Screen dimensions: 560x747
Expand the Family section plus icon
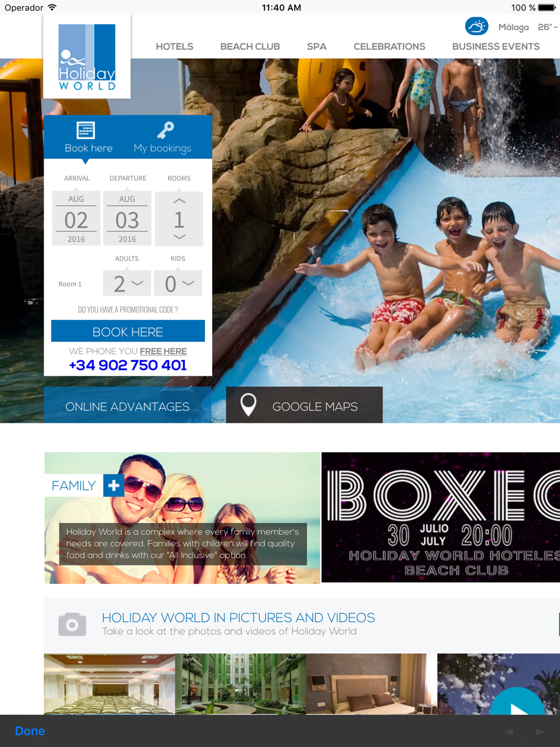(x=114, y=485)
